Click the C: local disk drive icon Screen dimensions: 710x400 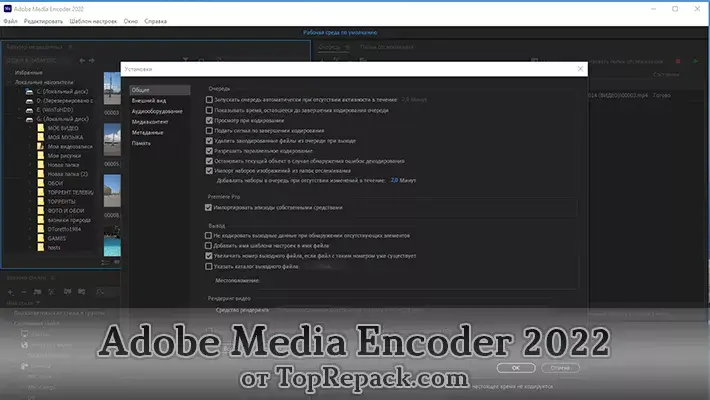point(29,92)
